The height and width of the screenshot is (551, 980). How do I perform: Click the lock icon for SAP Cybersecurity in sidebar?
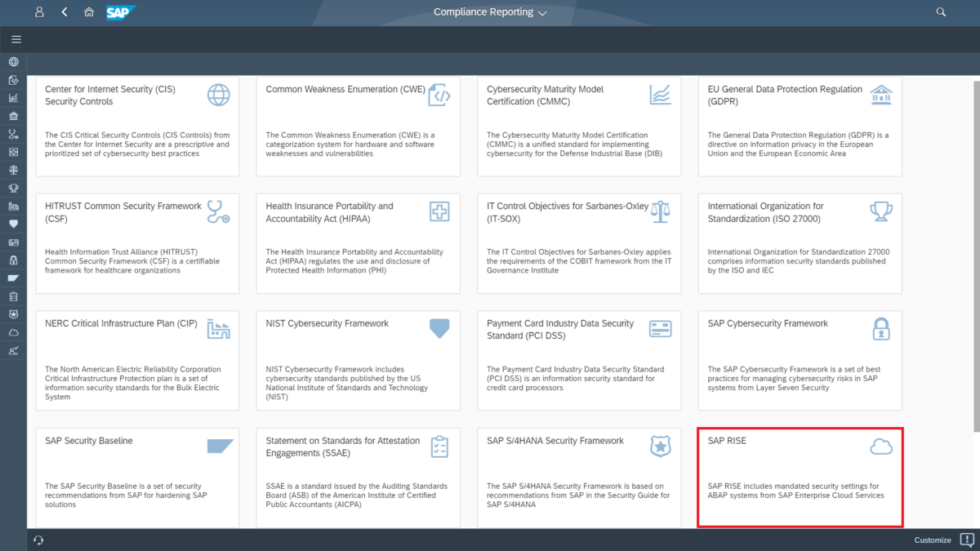13,260
